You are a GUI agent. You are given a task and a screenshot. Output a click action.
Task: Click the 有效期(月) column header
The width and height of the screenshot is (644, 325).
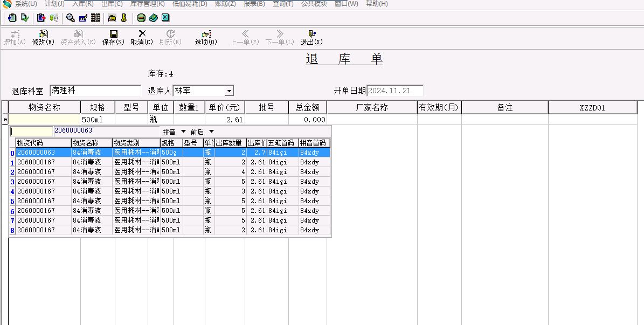439,107
